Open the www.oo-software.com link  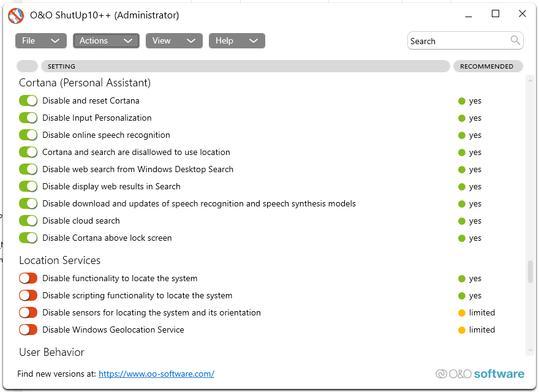coord(156,374)
